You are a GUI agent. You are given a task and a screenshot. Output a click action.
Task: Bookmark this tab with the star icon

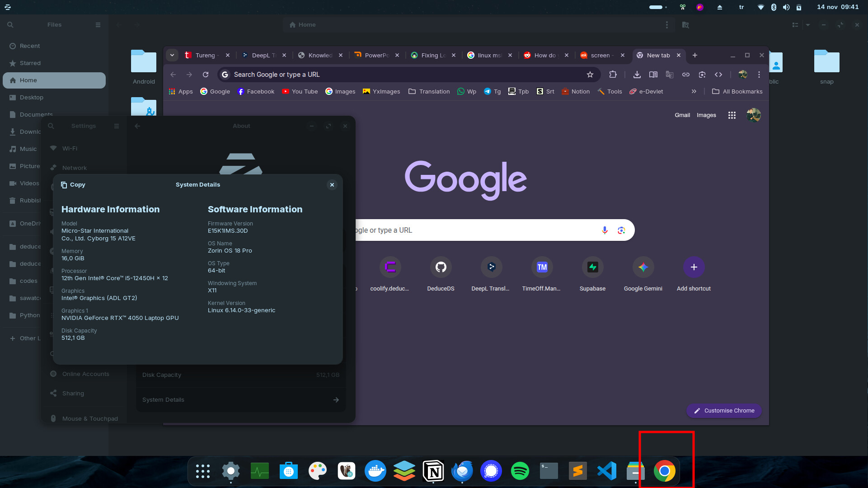[x=590, y=75]
